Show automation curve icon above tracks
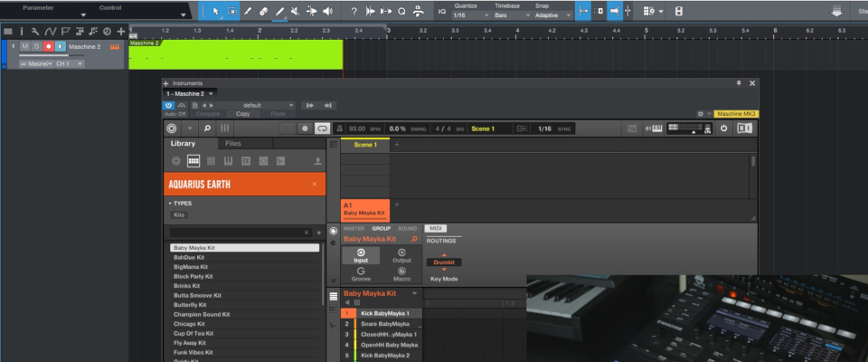The height and width of the screenshot is (362, 868). click(51, 32)
